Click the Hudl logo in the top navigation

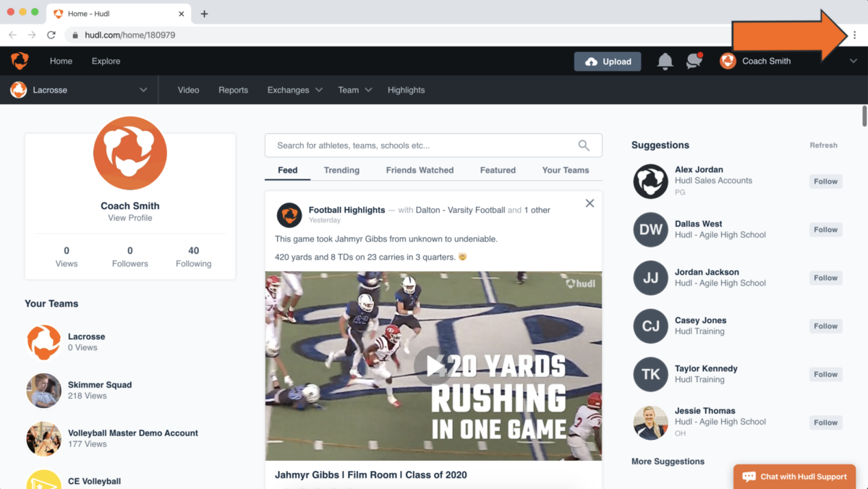(20, 61)
